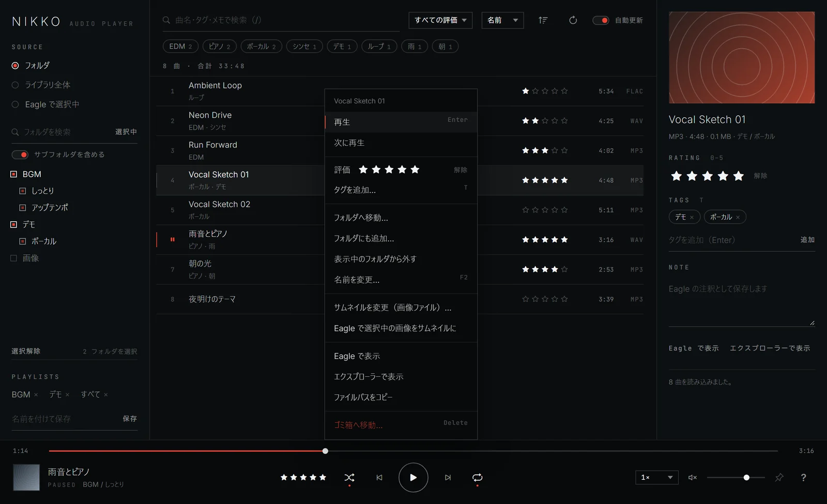Toggle サブフォルダを含める switch
827x504 pixels.
click(20, 155)
